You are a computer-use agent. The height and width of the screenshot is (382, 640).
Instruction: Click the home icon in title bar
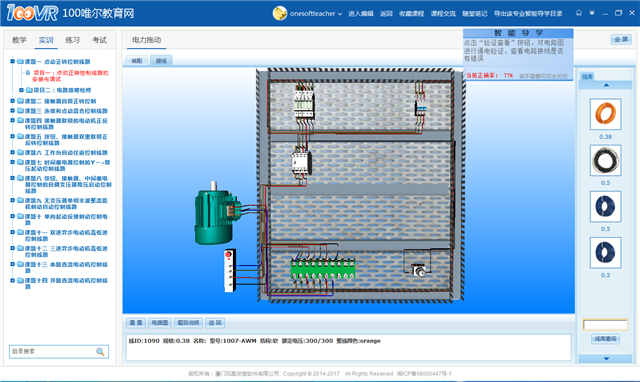579,13
